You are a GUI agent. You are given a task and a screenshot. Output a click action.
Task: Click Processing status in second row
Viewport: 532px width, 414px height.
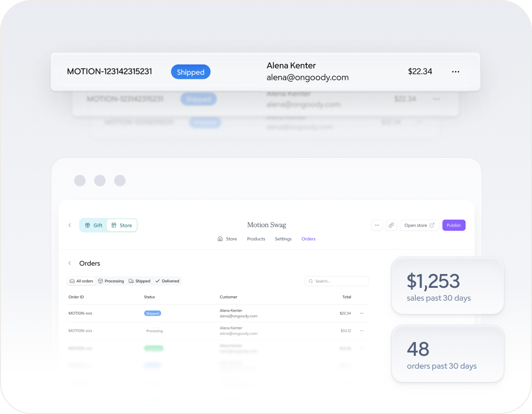click(x=154, y=331)
